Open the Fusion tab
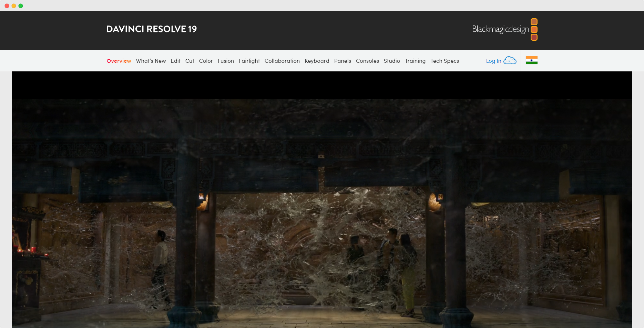Viewport: 644px width, 328px height. (226, 61)
